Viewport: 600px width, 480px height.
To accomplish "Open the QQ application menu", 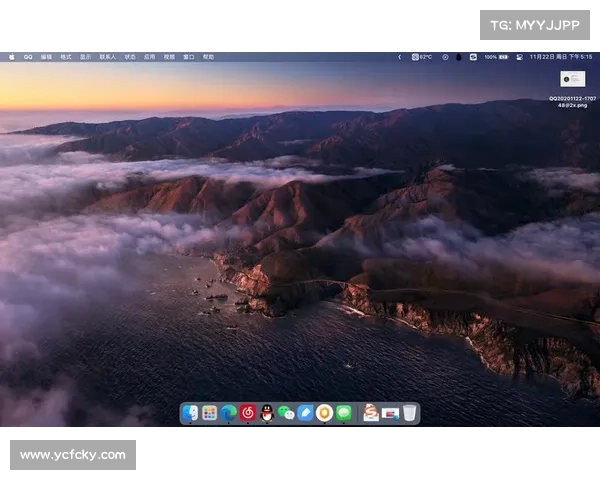I will coord(28,57).
